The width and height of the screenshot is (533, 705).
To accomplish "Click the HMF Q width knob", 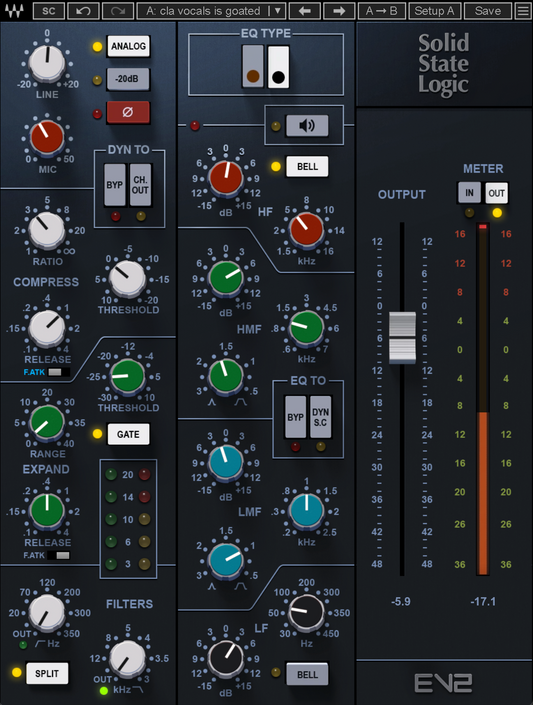I will pos(226,376).
